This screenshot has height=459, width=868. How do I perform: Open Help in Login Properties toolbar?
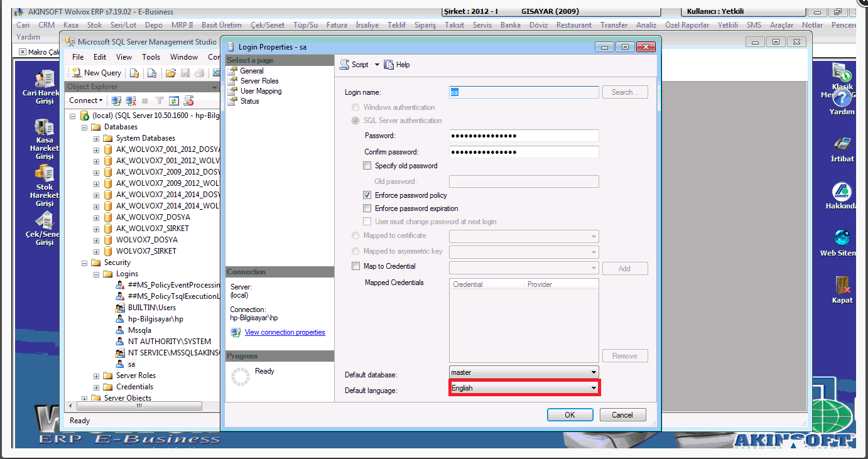[x=397, y=65]
